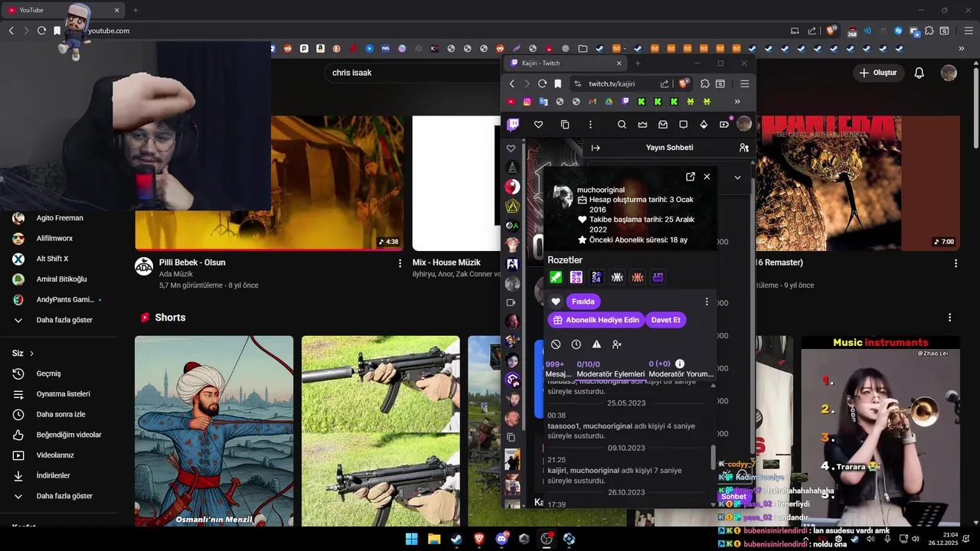Open File Explorer from taskbar
Image resolution: width=980 pixels, height=551 pixels.
pos(434,539)
